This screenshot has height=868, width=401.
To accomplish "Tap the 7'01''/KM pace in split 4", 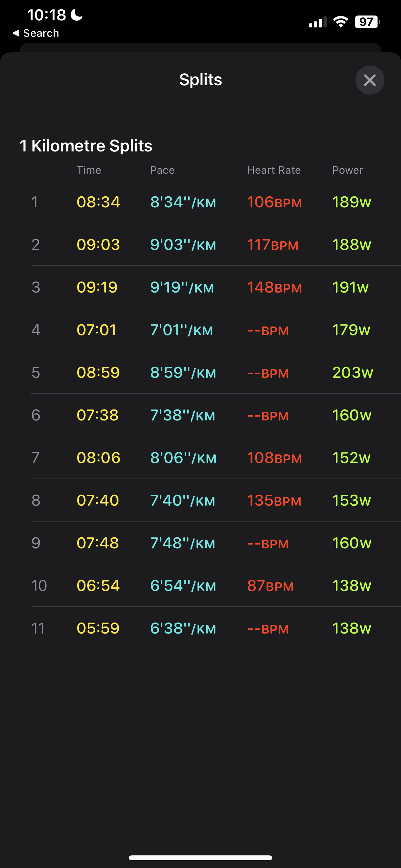I will pos(181,330).
